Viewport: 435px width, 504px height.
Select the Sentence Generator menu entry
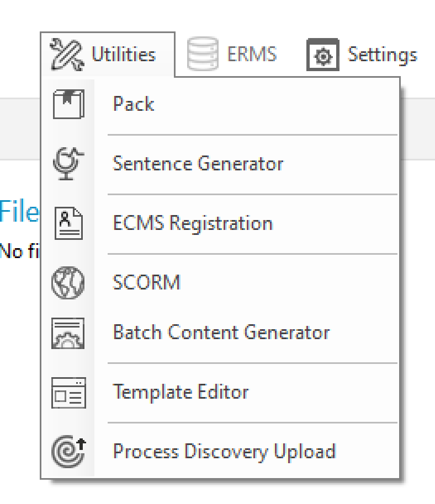[x=198, y=164]
